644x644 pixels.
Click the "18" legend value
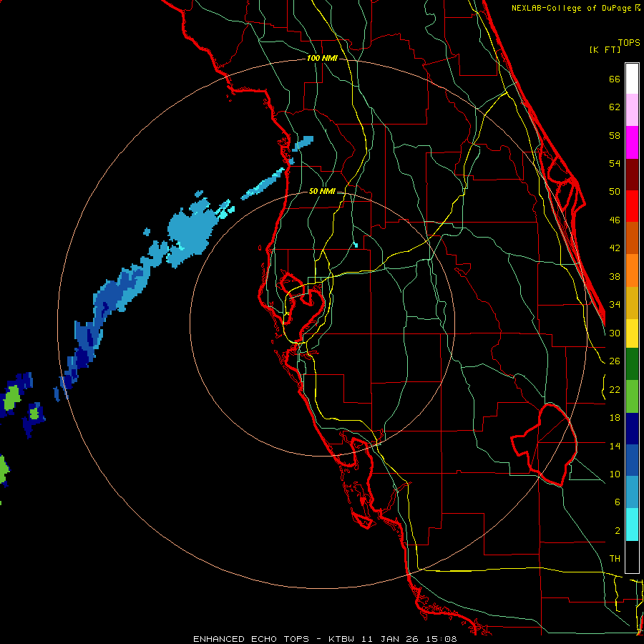pos(615,418)
